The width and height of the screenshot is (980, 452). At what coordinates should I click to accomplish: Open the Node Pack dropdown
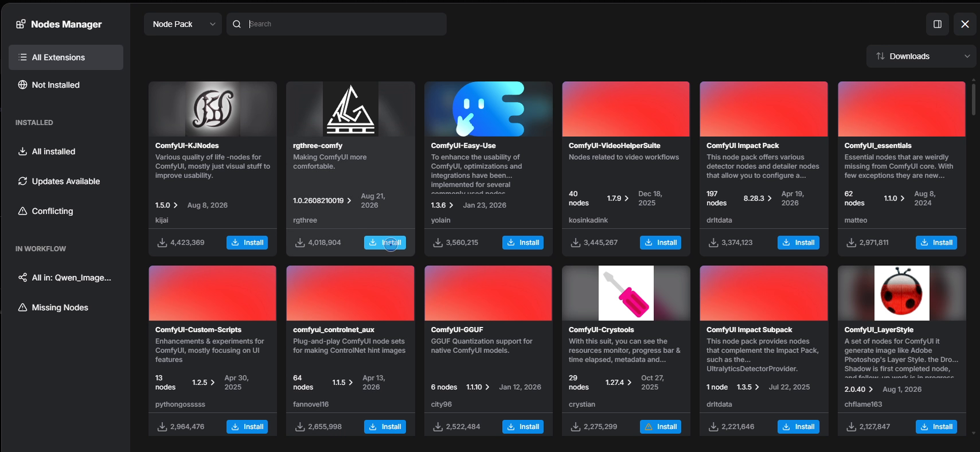pyautogui.click(x=183, y=24)
